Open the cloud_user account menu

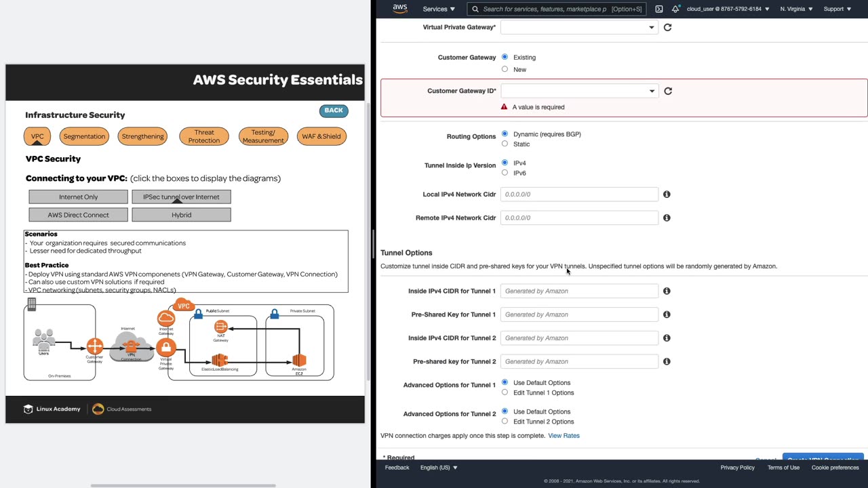(x=728, y=9)
